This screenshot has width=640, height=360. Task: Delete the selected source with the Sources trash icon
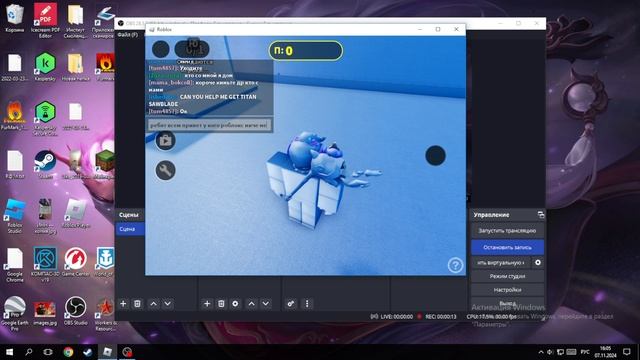pos(221,304)
